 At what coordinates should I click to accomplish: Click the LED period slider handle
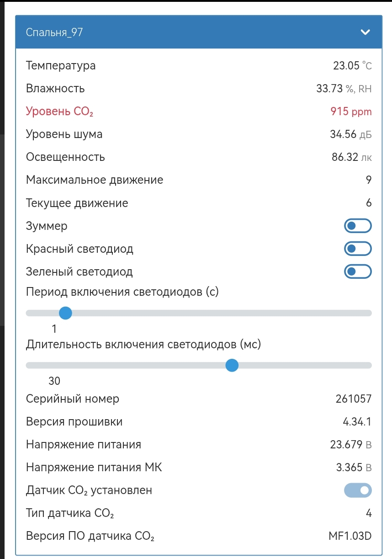[x=66, y=313]
